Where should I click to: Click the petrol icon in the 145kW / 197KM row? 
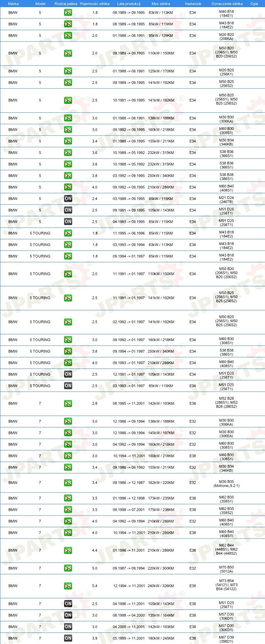pyautogui.click(x=68, y=433)
